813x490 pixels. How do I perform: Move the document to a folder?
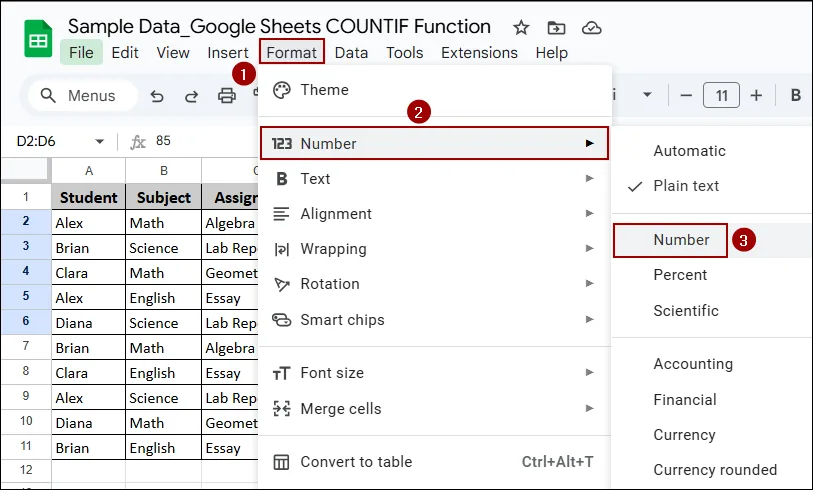556,28
